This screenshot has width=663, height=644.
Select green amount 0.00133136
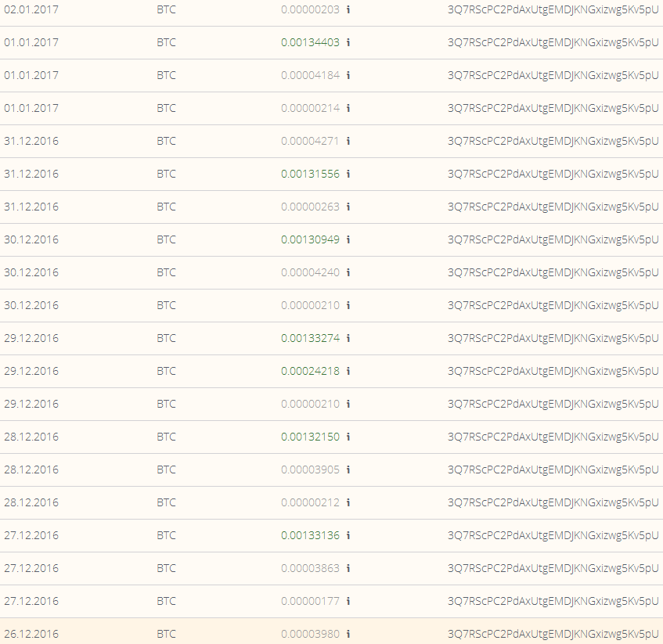pos(310,535)
